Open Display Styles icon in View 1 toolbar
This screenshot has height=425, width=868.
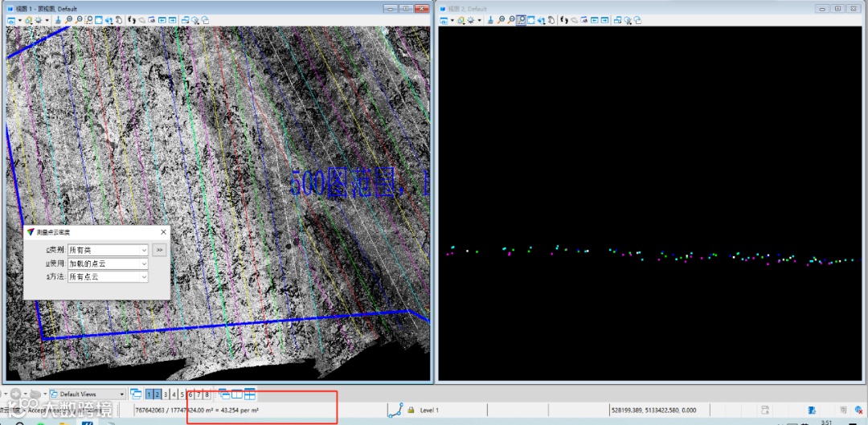click(x=28, y=20)
